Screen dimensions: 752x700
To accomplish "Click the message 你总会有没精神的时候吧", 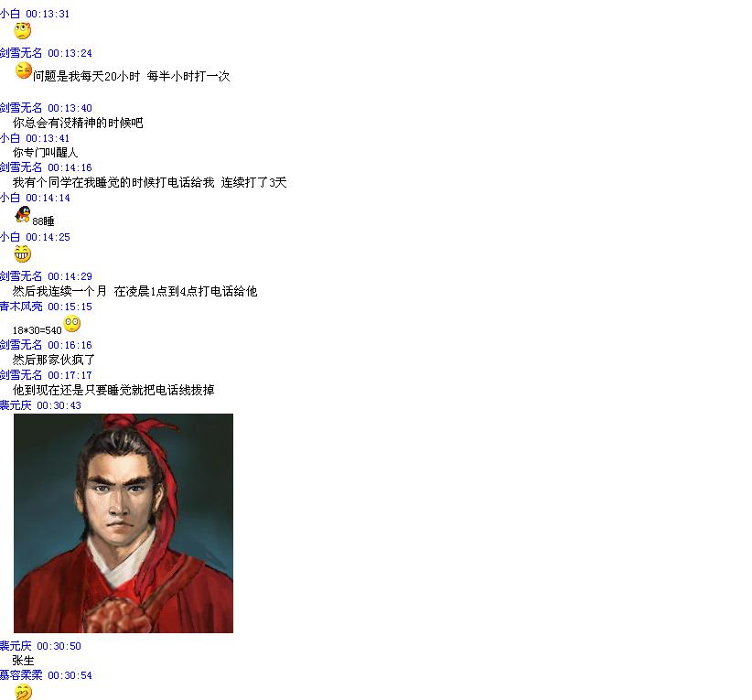I will tap(78, 123).
